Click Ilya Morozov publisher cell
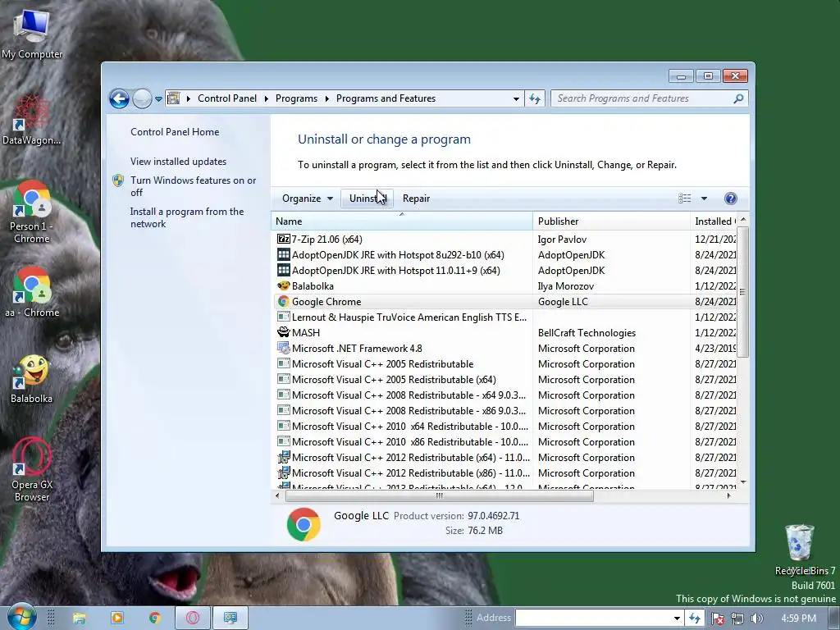 point(566,286)
